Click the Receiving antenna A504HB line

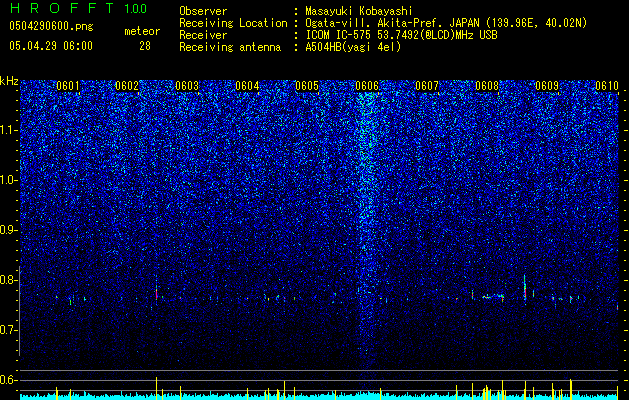point(290,47)
